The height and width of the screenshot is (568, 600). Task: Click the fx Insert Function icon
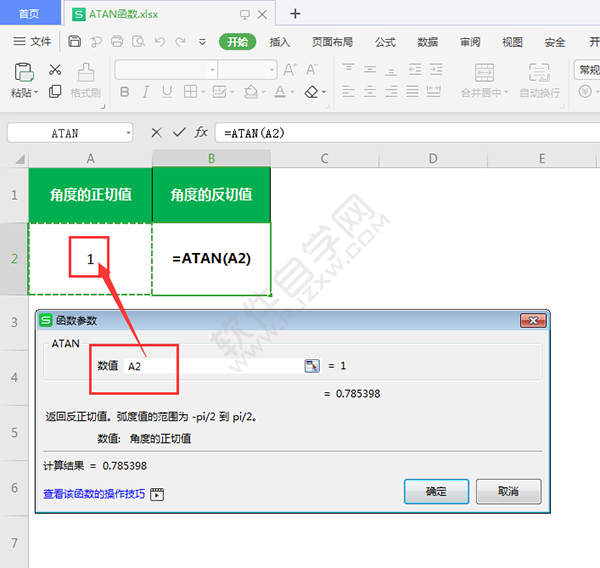coord(201,132)
